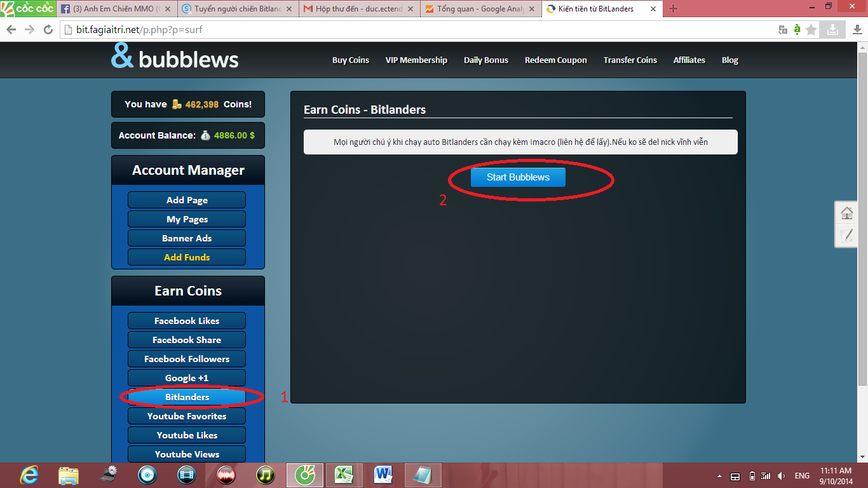Click the battery tray icon
The image size is (868, 488).
[x=752, y=476]
